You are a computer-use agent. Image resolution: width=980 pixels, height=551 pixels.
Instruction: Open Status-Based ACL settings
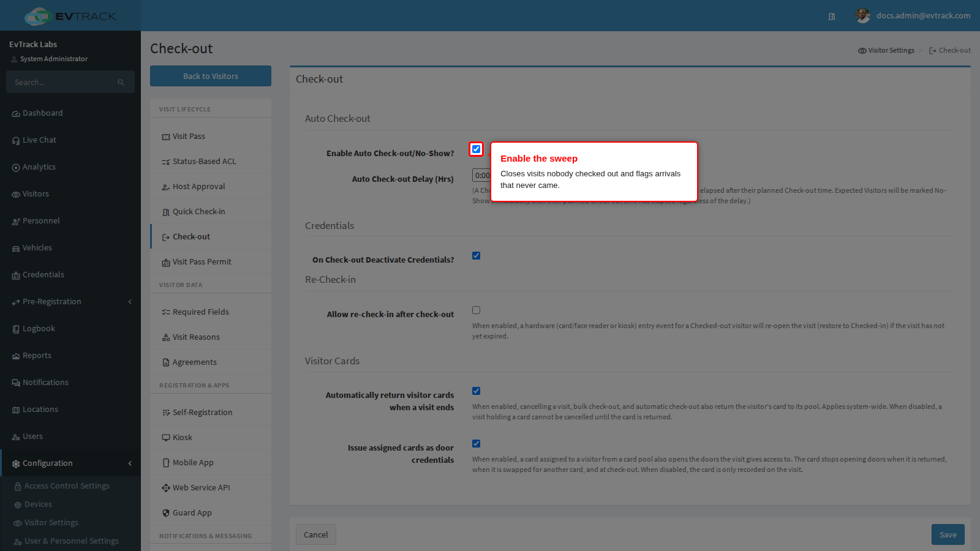pos(211,162)
